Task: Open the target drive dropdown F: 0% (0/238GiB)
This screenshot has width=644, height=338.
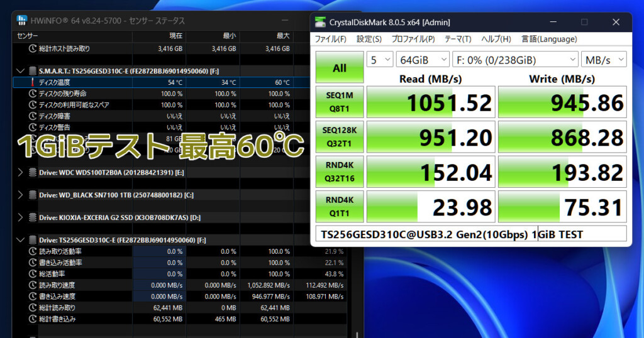Action: pos(515,60)
